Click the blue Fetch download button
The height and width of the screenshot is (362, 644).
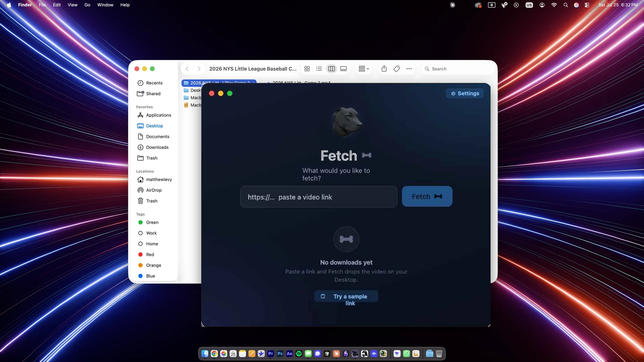tap(427, 197)
